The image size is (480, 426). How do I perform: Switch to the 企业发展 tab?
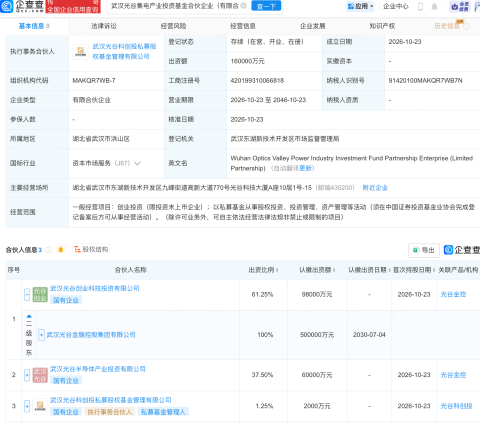312,26
